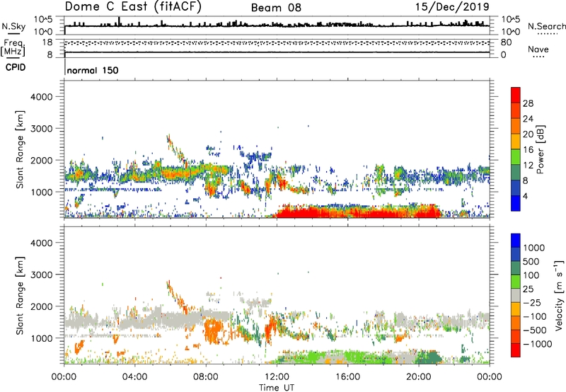This screenshot has width=566, height=392.
Task: Click the tall N.Sky spike near 03:00
Action: 120,21
